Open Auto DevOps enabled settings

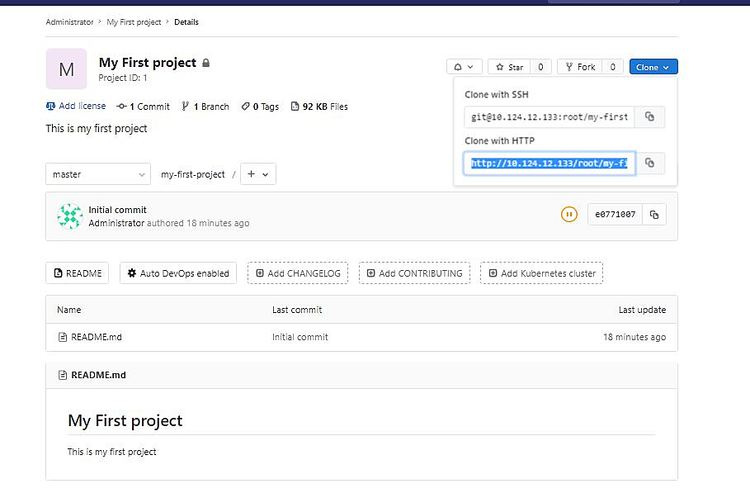[x=178, y=273]
